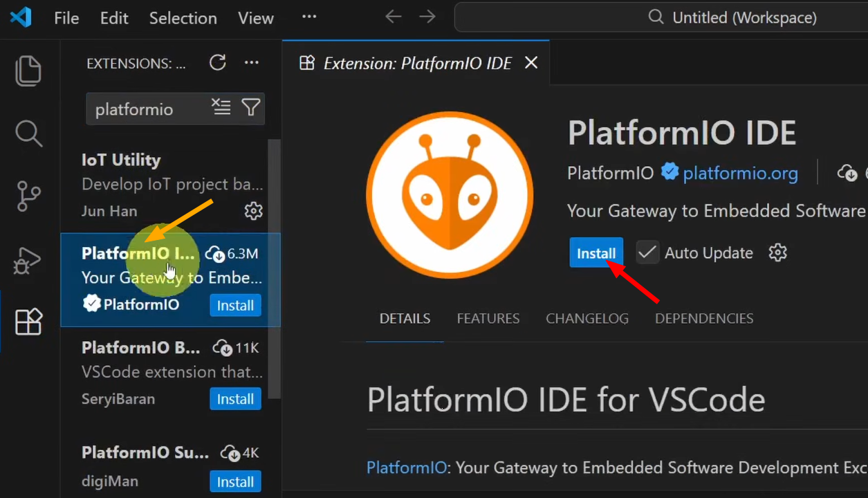Open the Edit menu

(114, 18)
